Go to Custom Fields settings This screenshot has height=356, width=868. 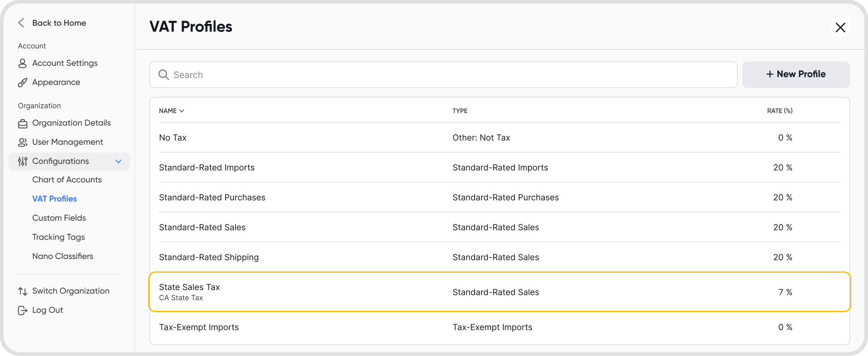pos(59,218)
